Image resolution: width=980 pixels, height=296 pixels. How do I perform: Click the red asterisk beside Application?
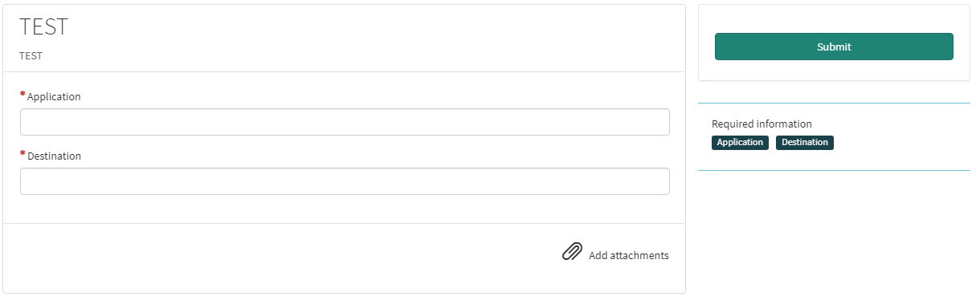(22, 95)
